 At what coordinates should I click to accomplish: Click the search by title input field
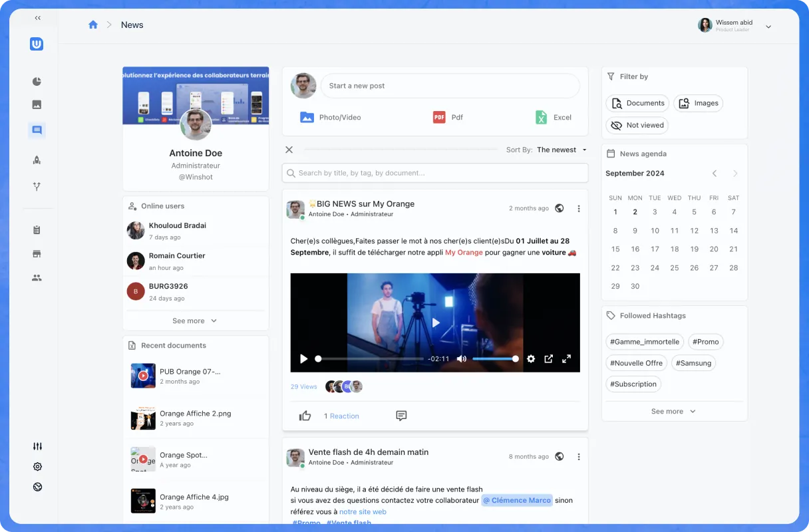(x=435, y=173)
